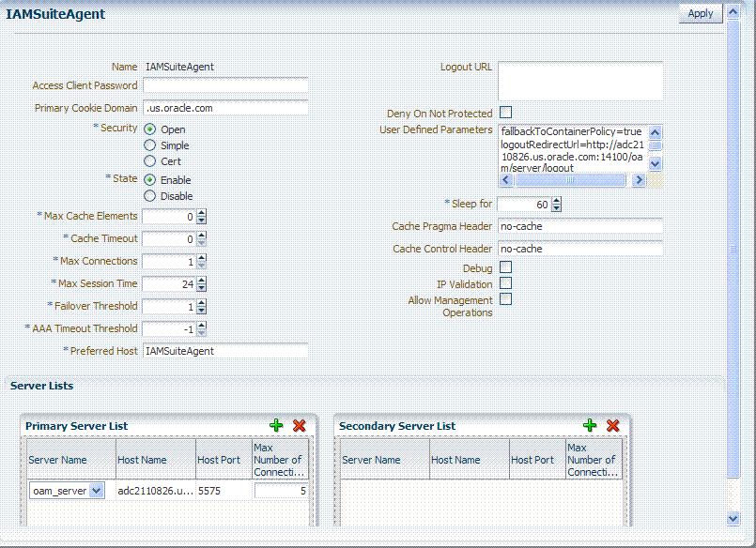Increase Cache Timeout value
Viewport: 756px width, 548px height.
(202, 236)
